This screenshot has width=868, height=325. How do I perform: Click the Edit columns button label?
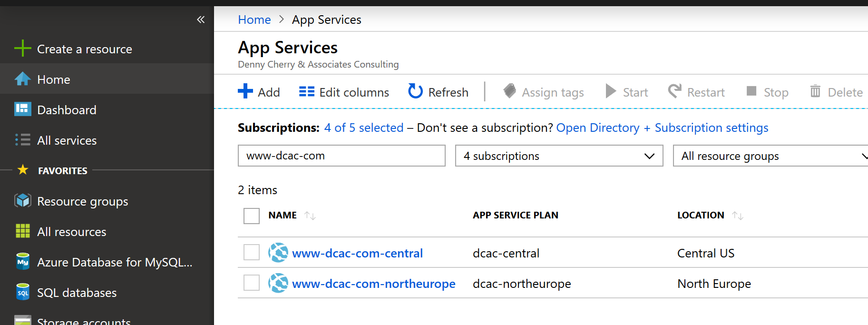pyautogui.click(x=354, y=92)
